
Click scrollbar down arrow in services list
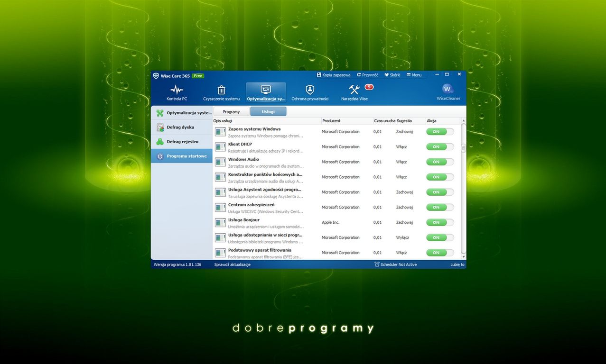tap(464, 256)
